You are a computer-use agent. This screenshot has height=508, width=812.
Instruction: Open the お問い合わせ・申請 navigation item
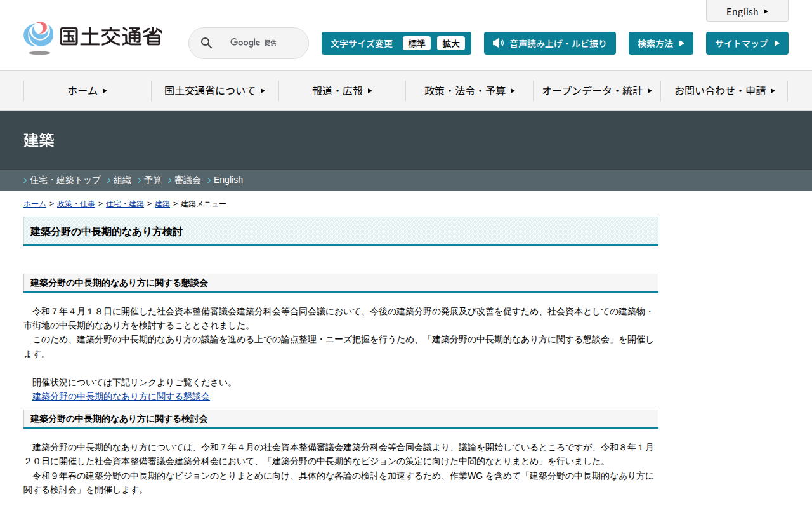coord(724,91)
